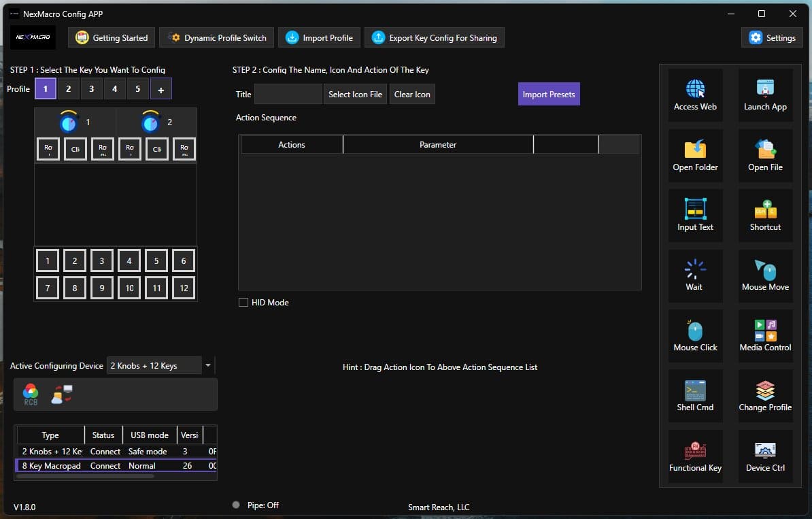Open the 2 Knobs + 12 Keys combo box

coord(154,366)
